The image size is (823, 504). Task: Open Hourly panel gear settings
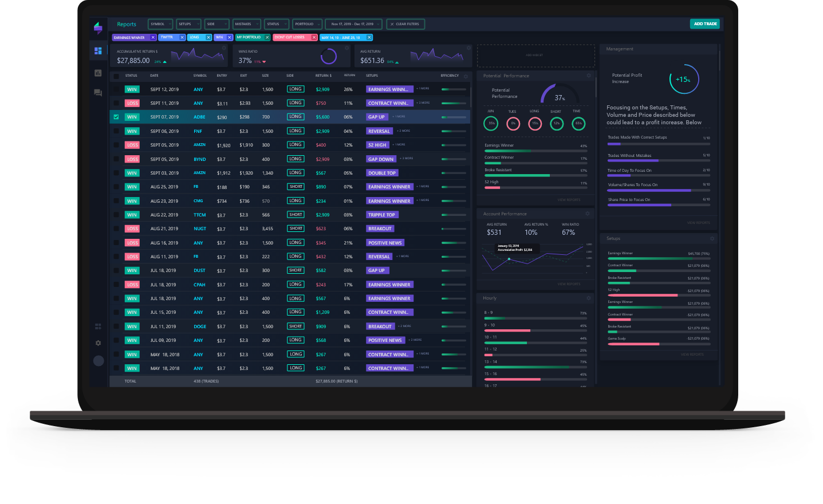pyautogui.click(x=588, y=298)
